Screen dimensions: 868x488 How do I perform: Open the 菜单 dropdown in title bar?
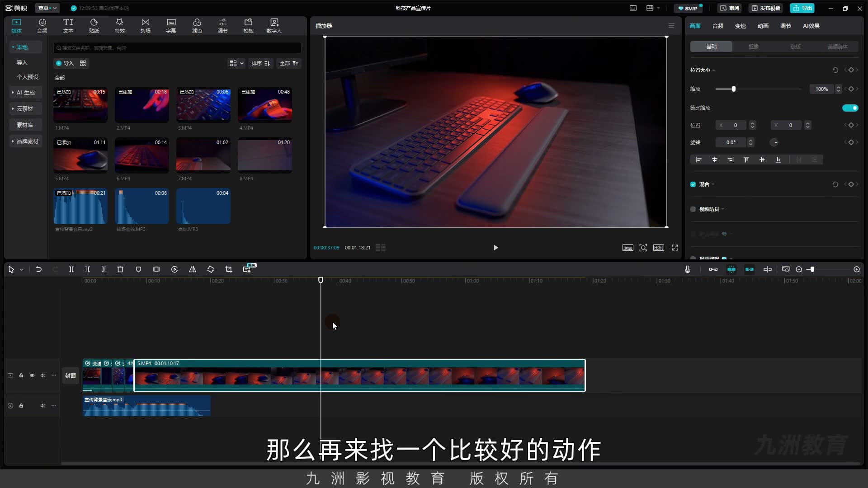(x=47, y=8)
